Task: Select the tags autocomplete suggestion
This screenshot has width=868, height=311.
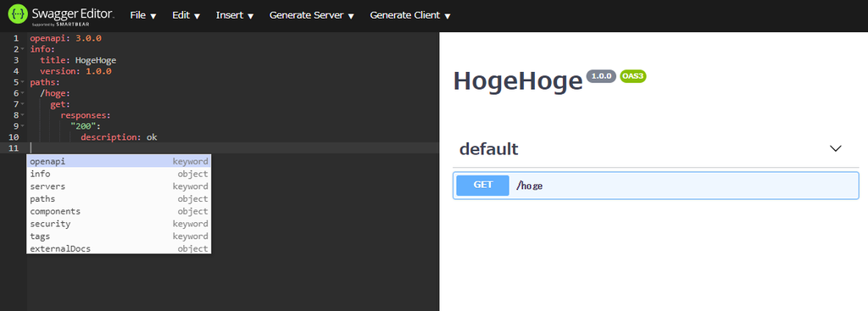Action: [119, 236]
